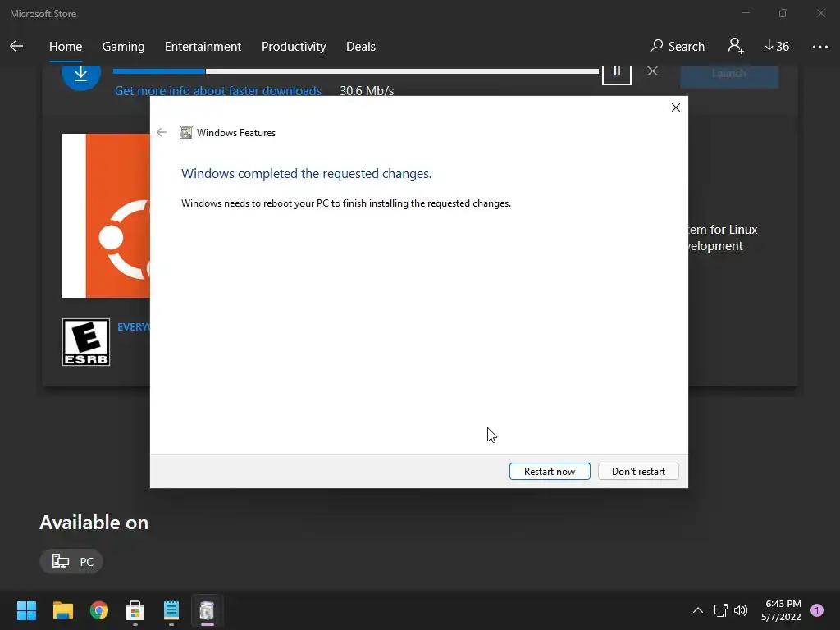Click the ESRB Everyone rating badge
This screenshot has height=630, width=840.
coord(85,342)
